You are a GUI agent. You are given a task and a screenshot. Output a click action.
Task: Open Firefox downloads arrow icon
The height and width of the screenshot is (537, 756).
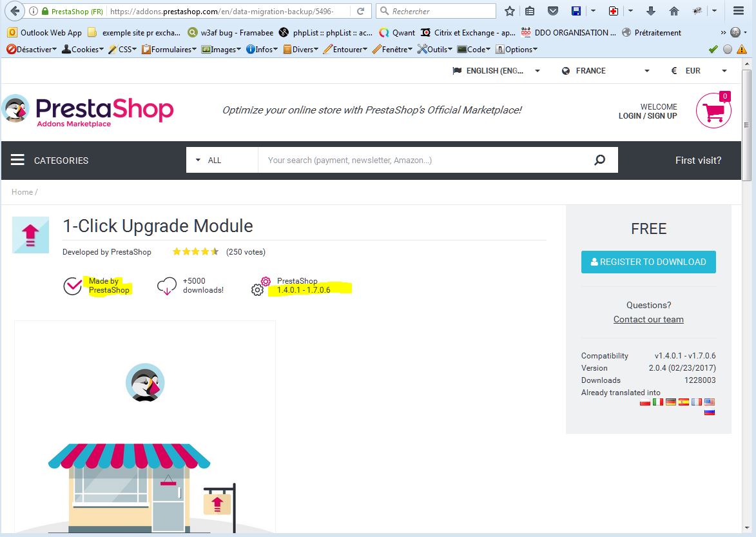651,11
